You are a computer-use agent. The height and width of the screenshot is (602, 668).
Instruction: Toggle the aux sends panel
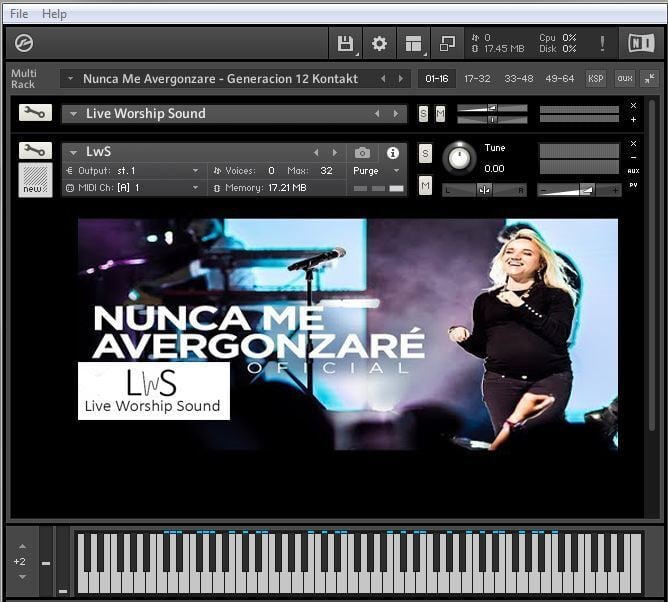click(x=625, y=78)
